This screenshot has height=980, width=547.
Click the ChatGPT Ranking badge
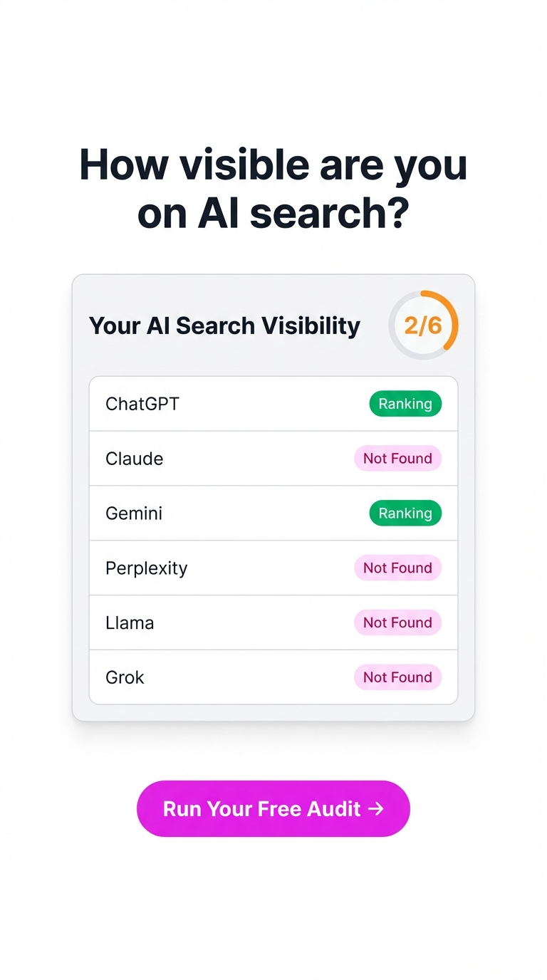point(405,404)
